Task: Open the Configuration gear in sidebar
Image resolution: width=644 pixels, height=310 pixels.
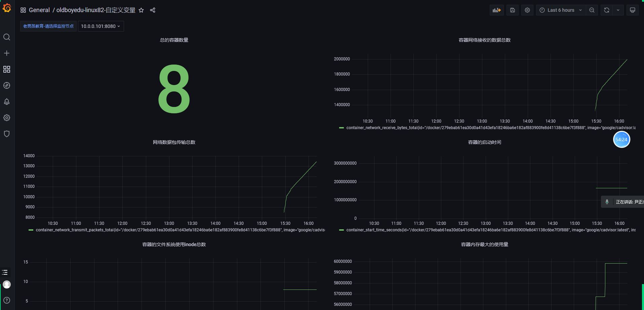Action: click(7, 118)
